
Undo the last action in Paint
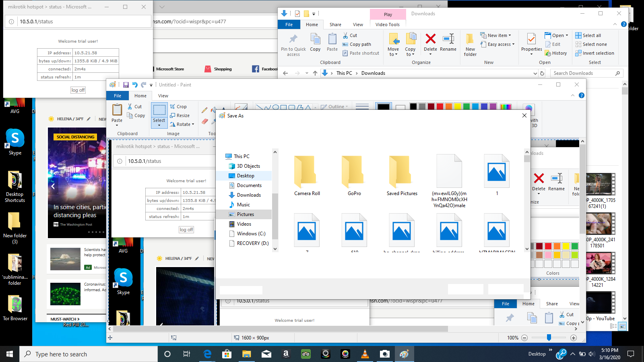point(135,85)
